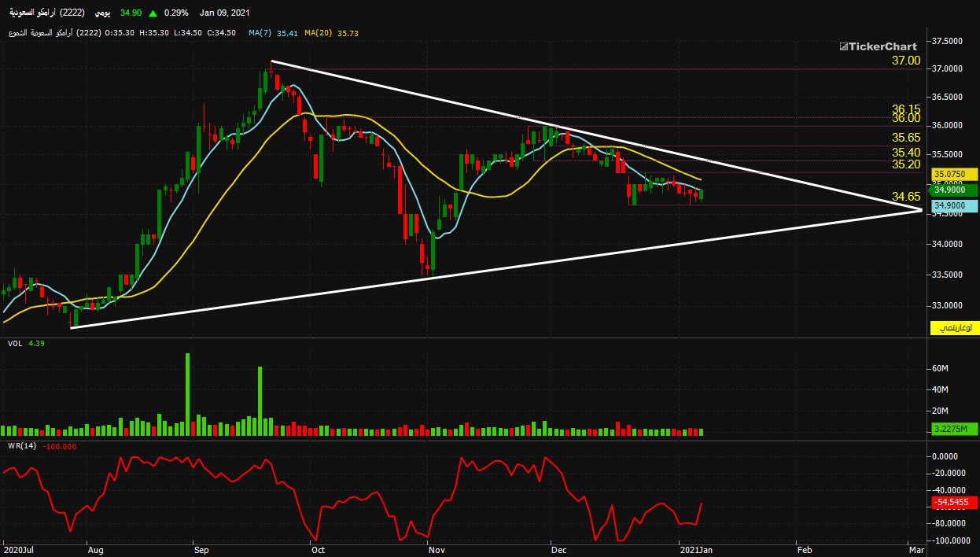Select the 37.00 yellow price annotation

906,61
